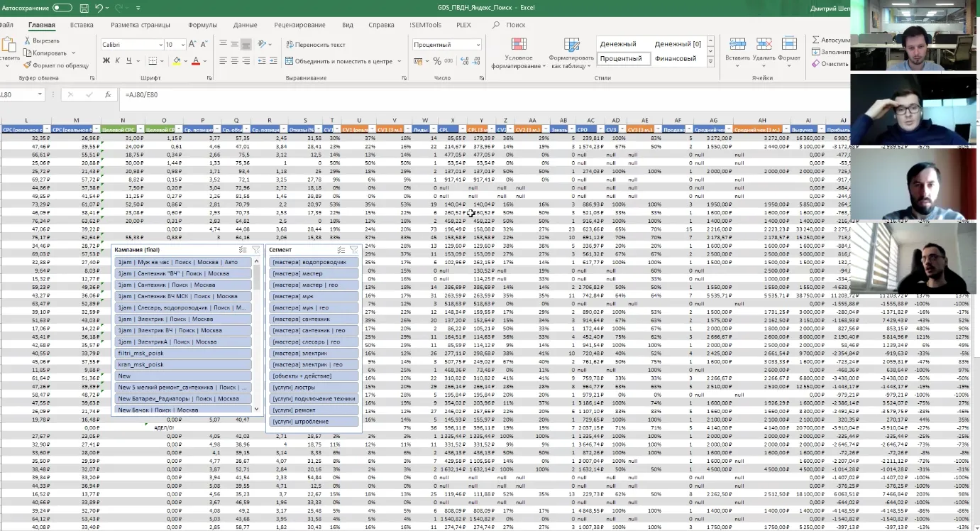
Task: Open the Объединить и поместить в центре dropdown arrow
Action: (400, 61)
